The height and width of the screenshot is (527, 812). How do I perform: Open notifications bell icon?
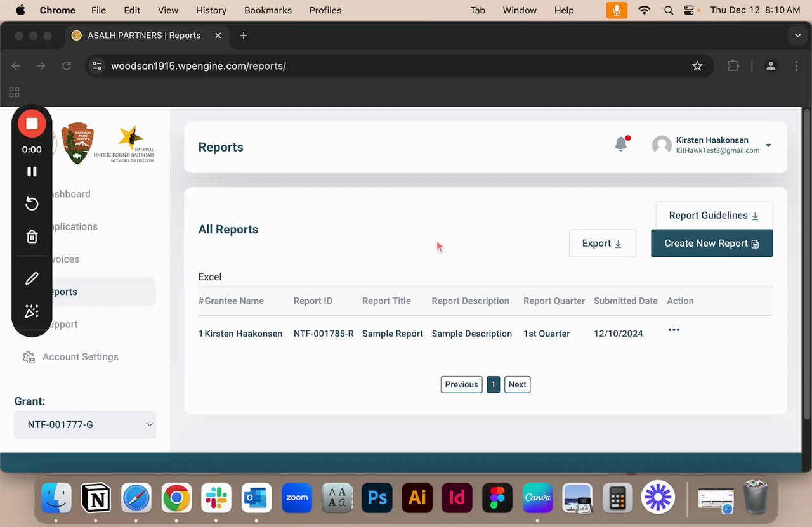[622, 144]
